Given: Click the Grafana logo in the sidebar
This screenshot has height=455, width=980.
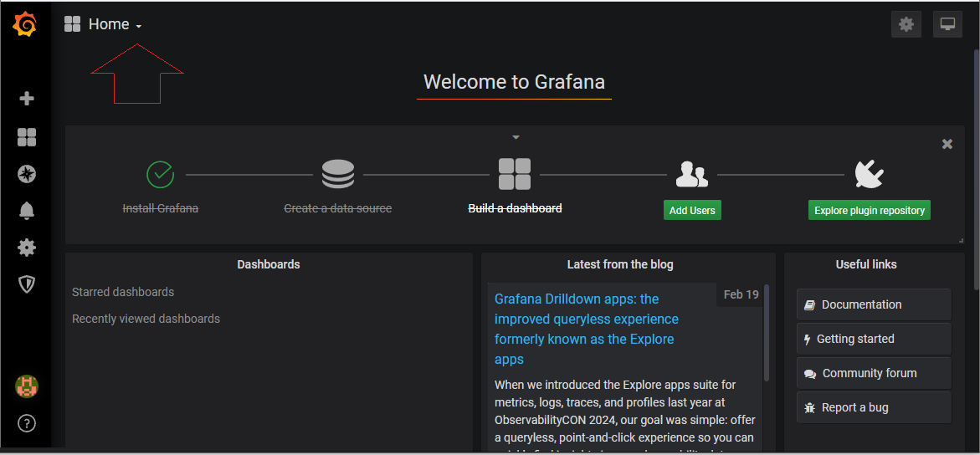Looking at the screenshot, I should tap(25, 25).
